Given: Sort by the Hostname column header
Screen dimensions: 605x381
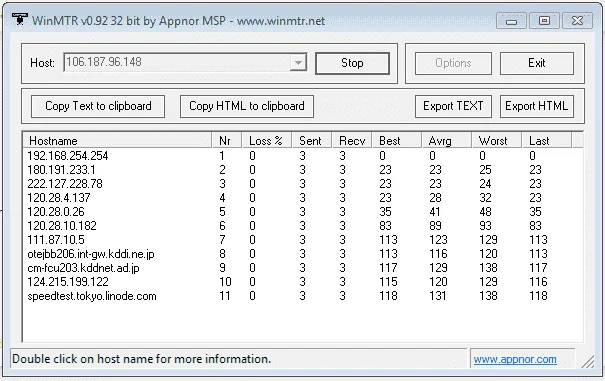Looking at the screenshot, I should pos(117,141).
